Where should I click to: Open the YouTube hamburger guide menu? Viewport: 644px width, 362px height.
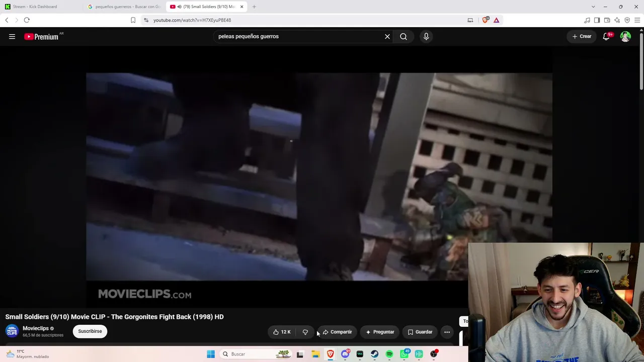(x=12, y=36)
